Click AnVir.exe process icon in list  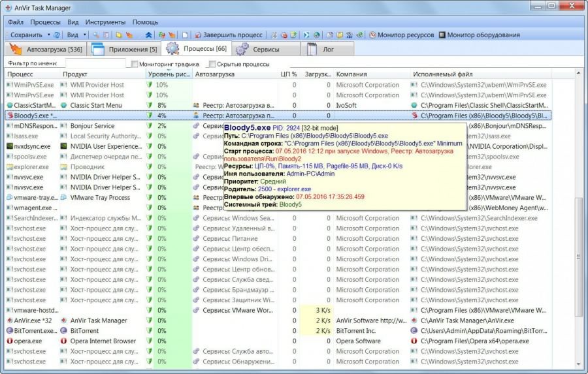pos(9,321)
